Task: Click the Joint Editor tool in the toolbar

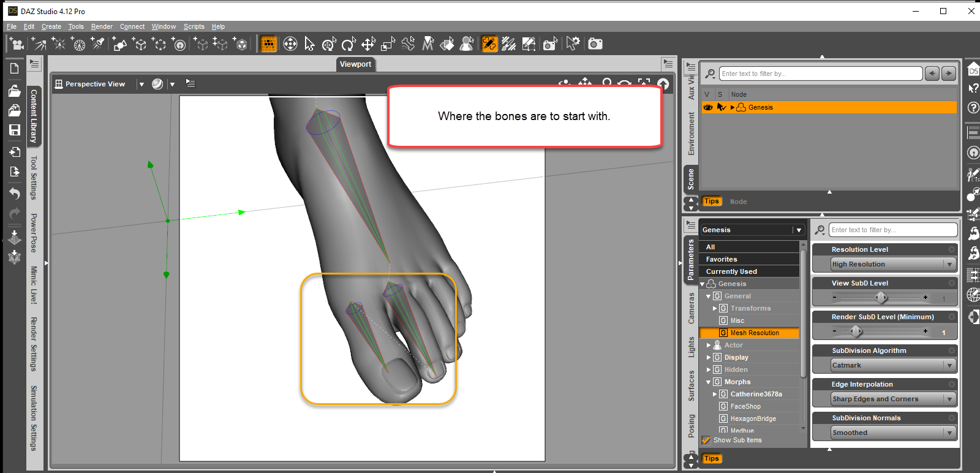Action: [x=489, y=44]
